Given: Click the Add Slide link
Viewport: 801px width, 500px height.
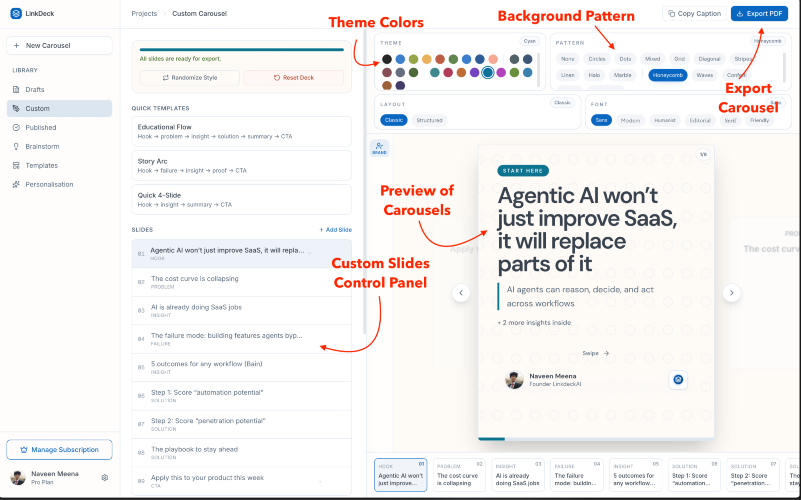Looking at the screenshot, I should click(x=336, y=230).
